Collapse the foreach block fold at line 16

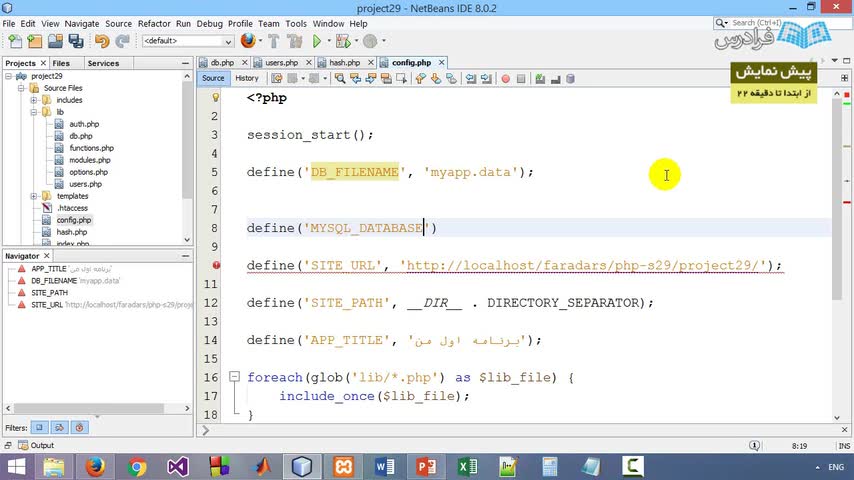tap(234, 376)
